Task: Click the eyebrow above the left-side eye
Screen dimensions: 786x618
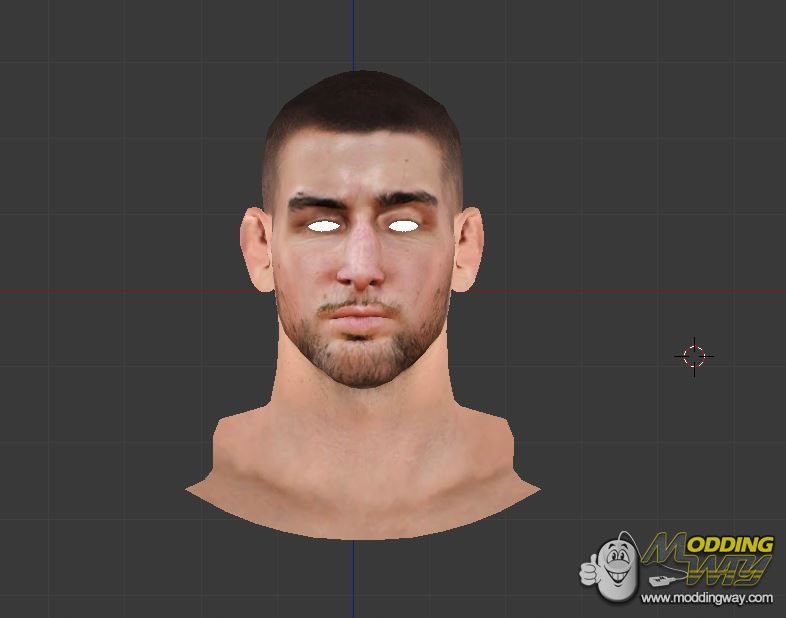Action: coord(318,203)
